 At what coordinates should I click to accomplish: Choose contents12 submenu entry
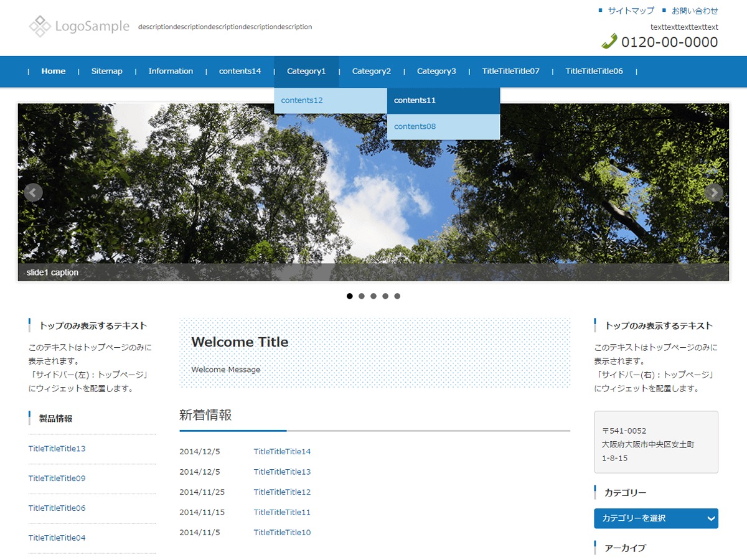pyautogui.click(x=331, y=100)
